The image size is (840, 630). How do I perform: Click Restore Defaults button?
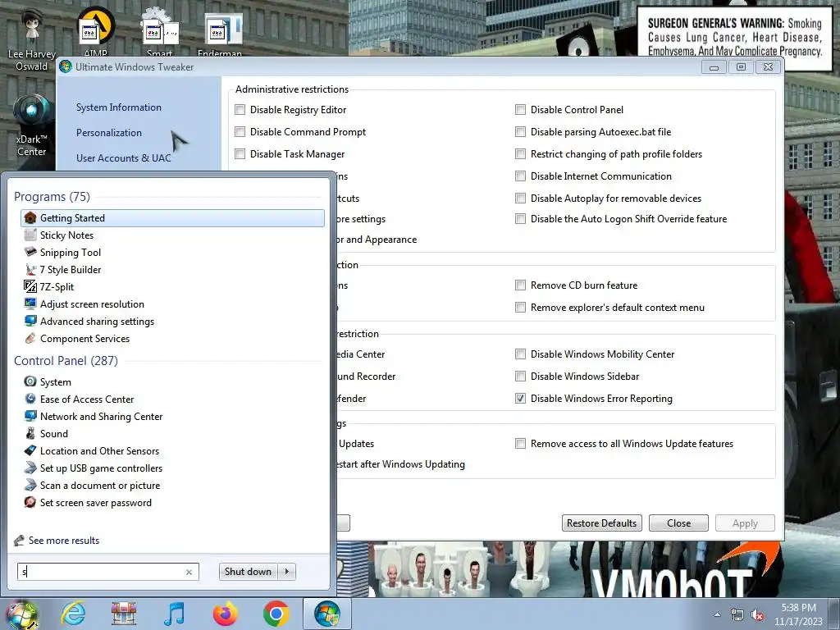[x=601, y=523]
